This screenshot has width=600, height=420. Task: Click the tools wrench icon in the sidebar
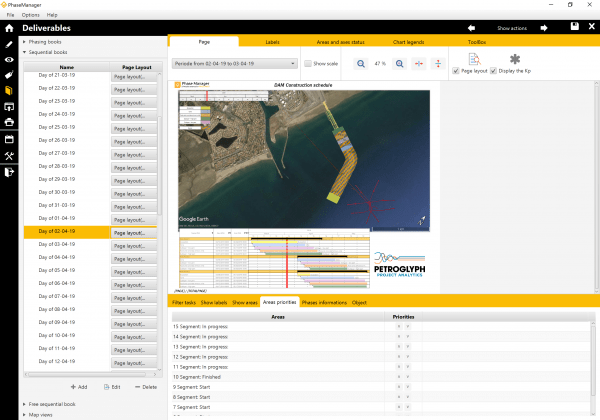(x=9, y=155)
